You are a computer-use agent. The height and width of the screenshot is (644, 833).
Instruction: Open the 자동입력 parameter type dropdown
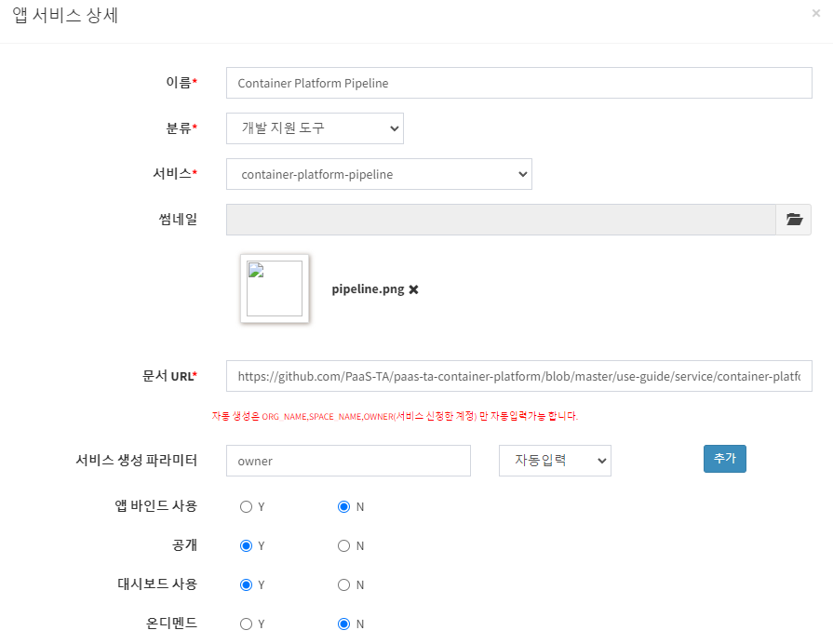555,460
